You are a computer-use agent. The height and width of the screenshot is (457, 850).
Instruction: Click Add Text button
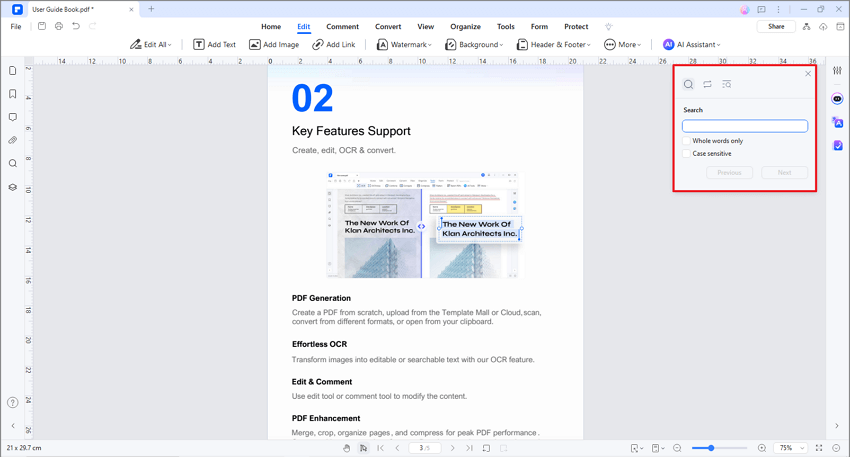click(215, 44)
